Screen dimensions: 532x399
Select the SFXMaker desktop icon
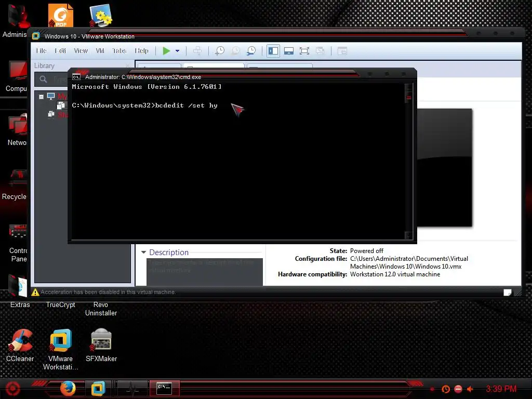101,345
